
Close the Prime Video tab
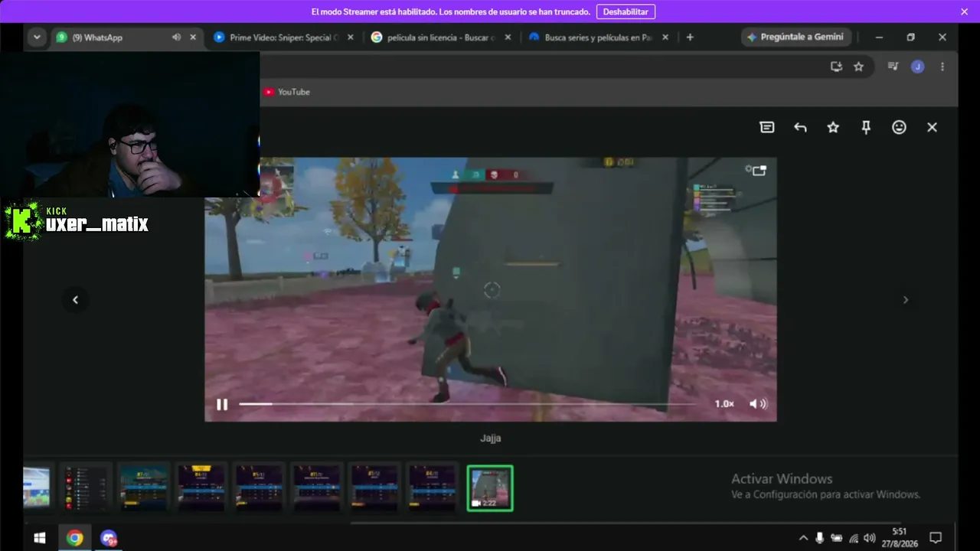[351, 37]
